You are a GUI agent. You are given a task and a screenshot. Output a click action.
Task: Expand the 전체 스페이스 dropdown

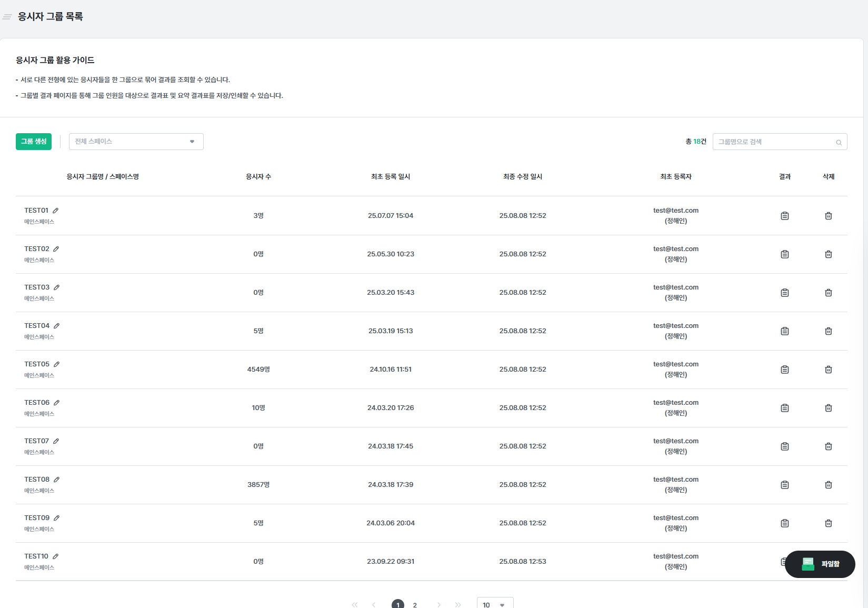pos(136,142)
